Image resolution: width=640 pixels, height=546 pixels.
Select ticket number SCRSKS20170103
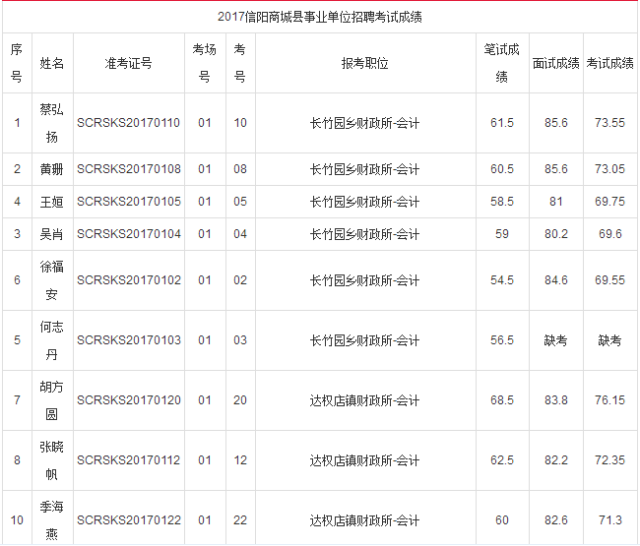129,340
